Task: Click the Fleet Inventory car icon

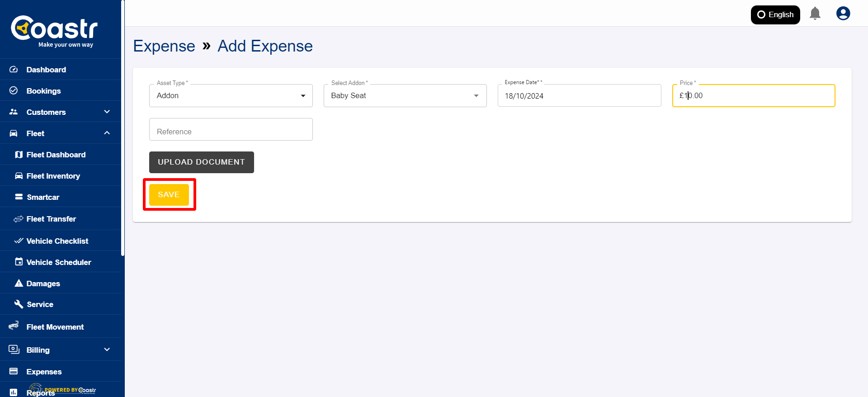Action: click(x=19, y=176)
